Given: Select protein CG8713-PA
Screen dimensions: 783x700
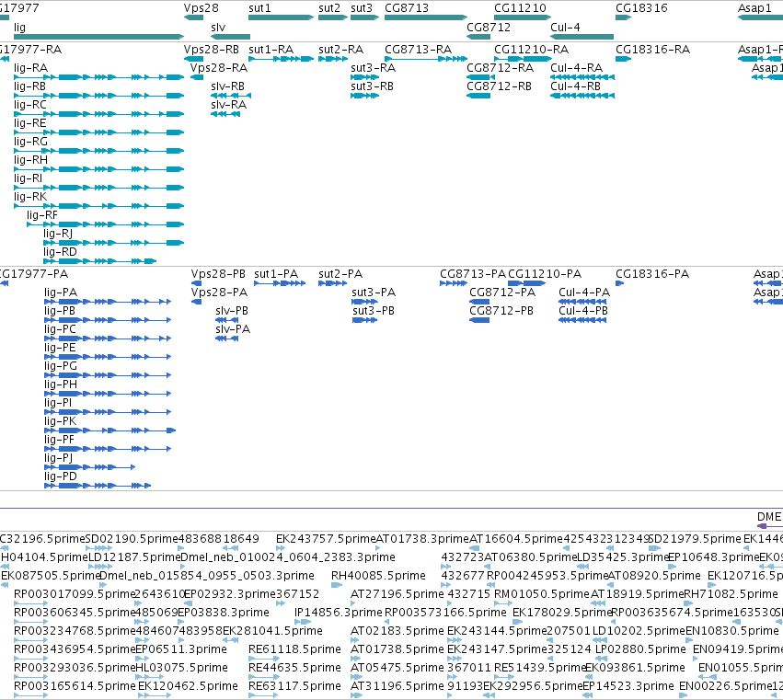Looking at the screenshot, I should [x=454, y=283].
